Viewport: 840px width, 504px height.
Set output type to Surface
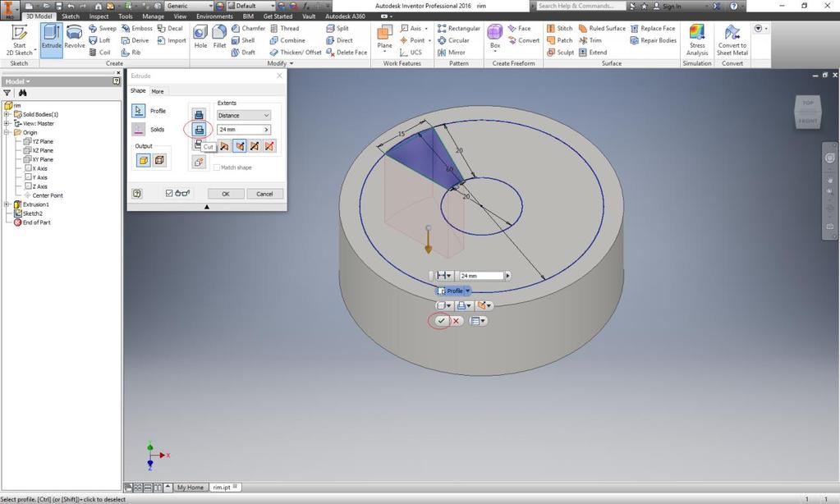click(159, 160)
